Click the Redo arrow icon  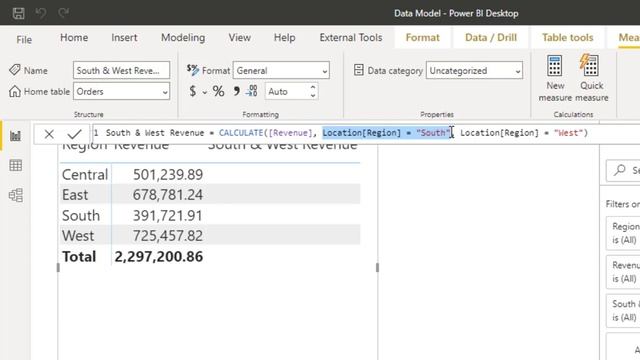coord(63,13)
